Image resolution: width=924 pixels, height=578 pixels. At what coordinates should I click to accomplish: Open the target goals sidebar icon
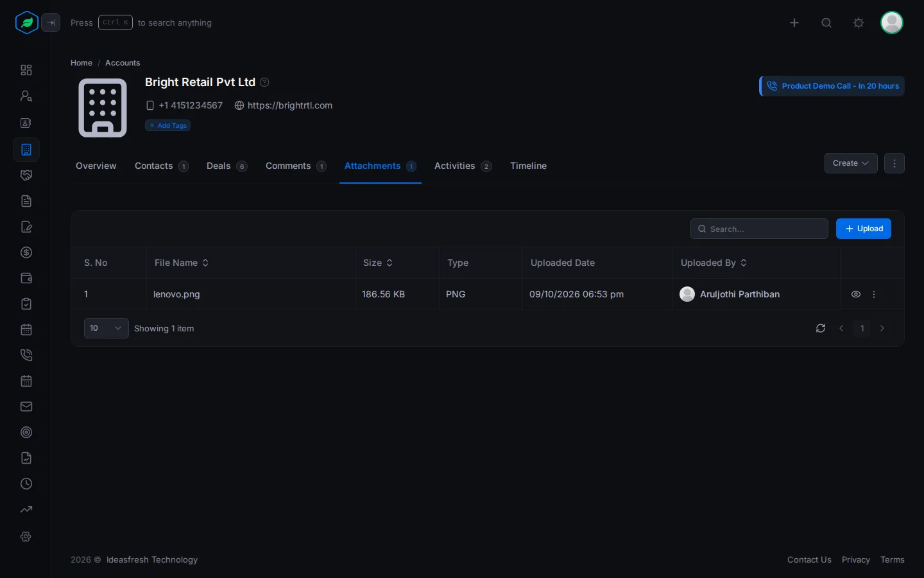[x=26, y=432]
